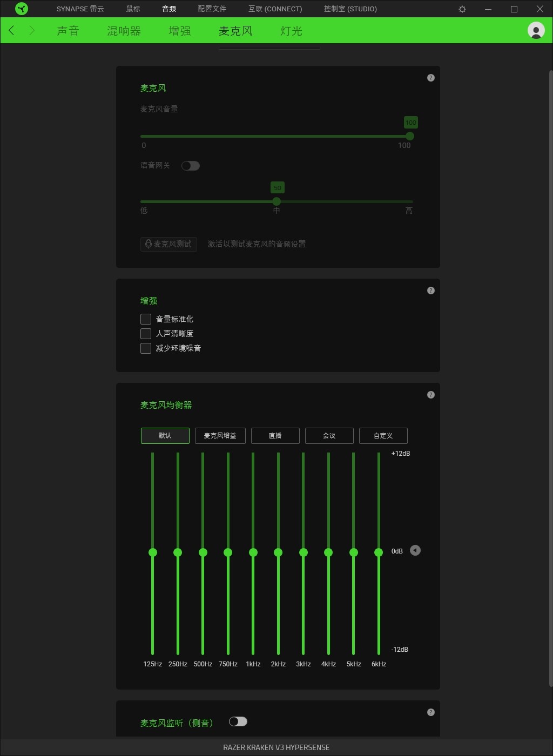Minimize the Synapse window

pos(488,9)
